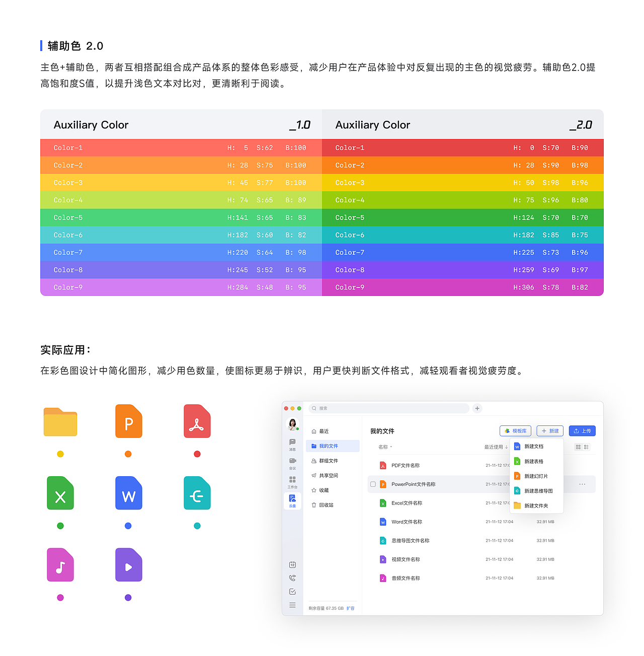Click the user avatar in the app sidebar
Viewport: 644px width, 656px height.
tap(292, 424)
